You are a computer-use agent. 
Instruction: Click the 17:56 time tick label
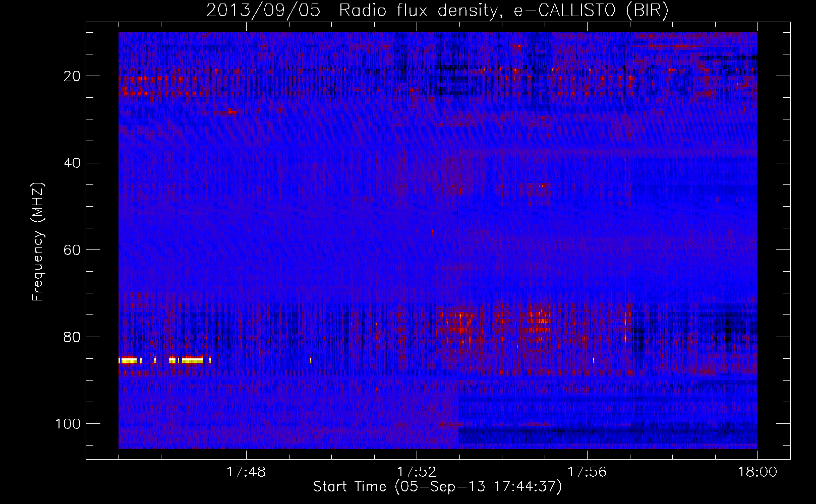[x=587, y=472]
